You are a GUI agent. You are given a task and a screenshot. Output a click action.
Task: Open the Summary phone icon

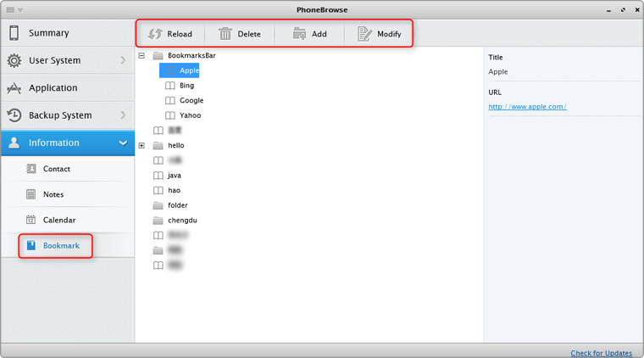point(14,33)
